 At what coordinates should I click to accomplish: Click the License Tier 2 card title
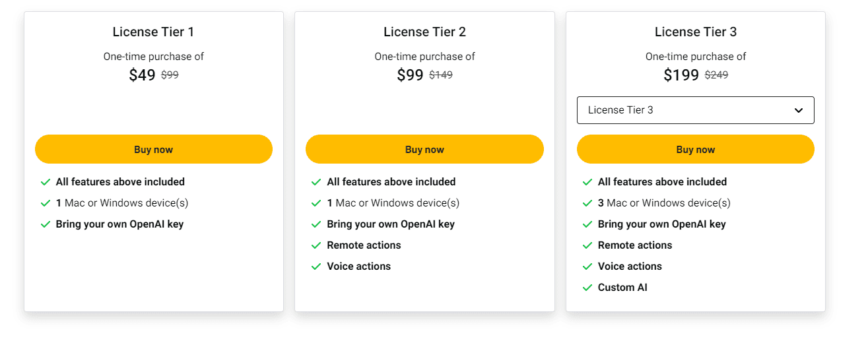[424, 32]
